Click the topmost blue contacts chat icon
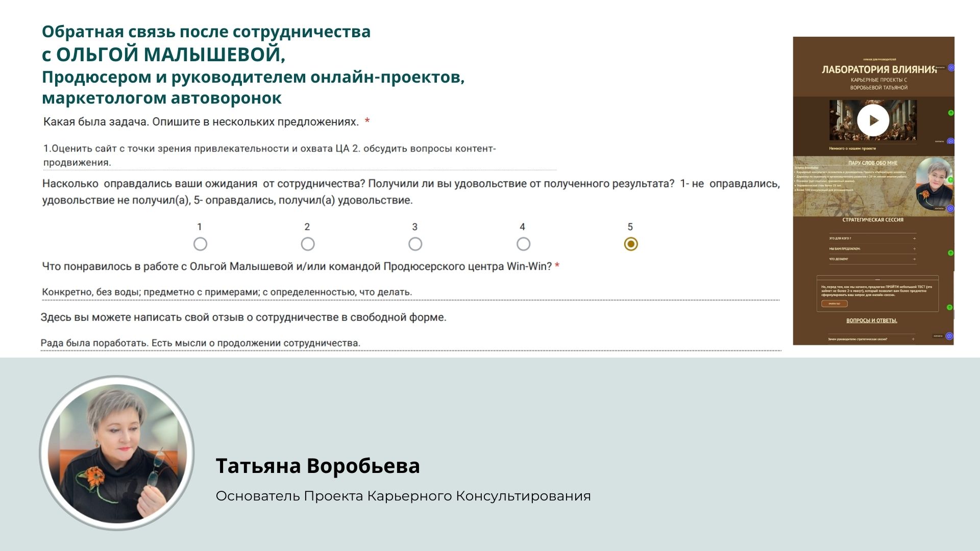This screenshot has height=551, width=980. (x=951, y=68)
